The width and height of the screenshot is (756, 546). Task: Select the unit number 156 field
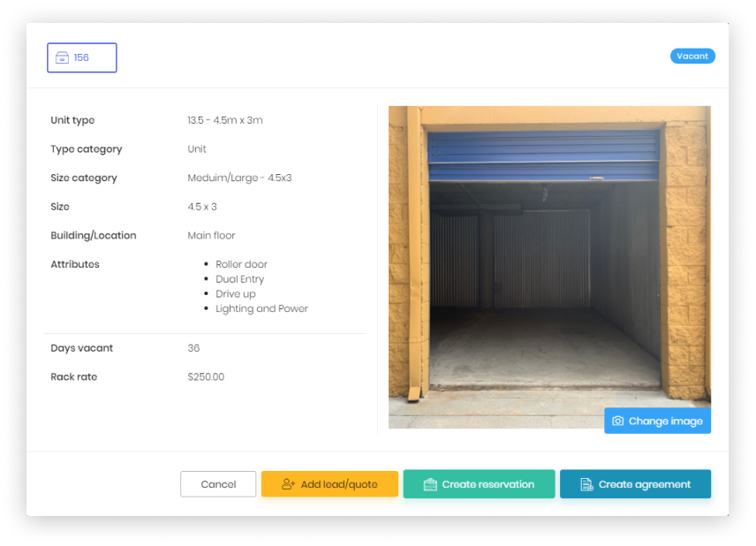point(82,57)
